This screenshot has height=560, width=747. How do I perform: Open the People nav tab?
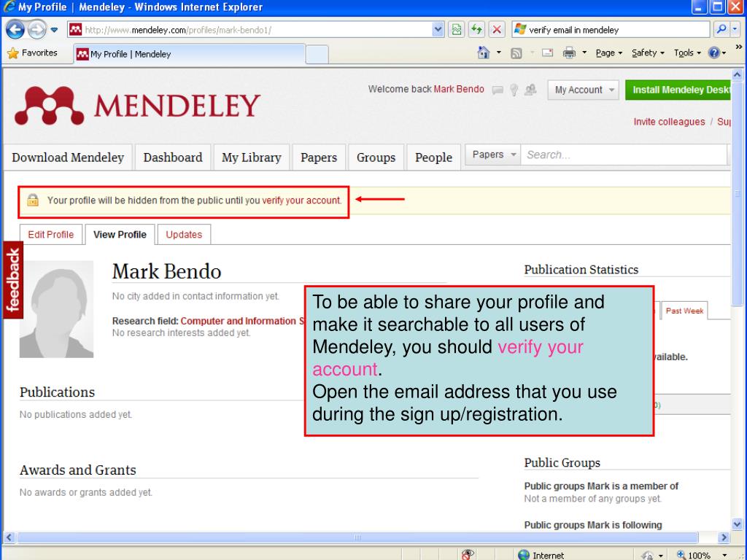pyautogui.click(x=433, y=157)
